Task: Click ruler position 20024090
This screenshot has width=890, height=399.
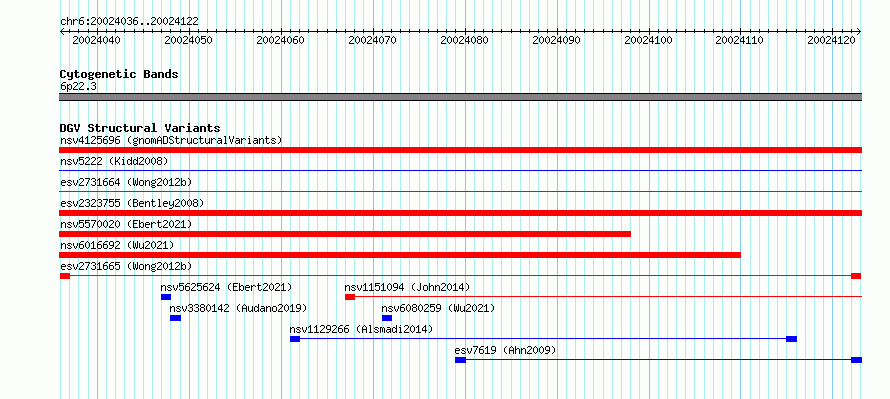Action: coord(556,40)
